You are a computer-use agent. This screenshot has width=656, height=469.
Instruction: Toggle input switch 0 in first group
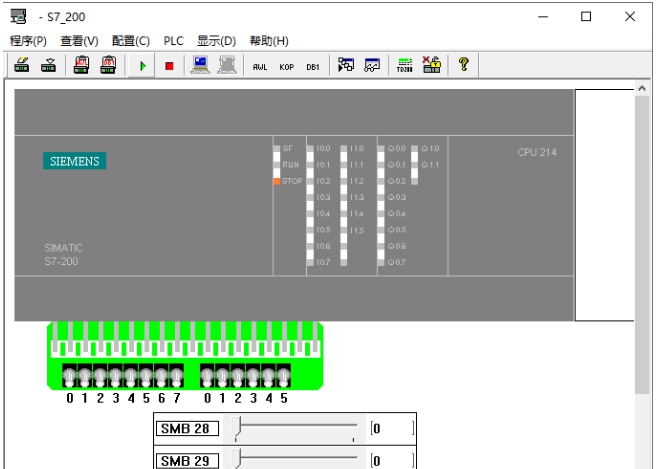pos(69,376)
